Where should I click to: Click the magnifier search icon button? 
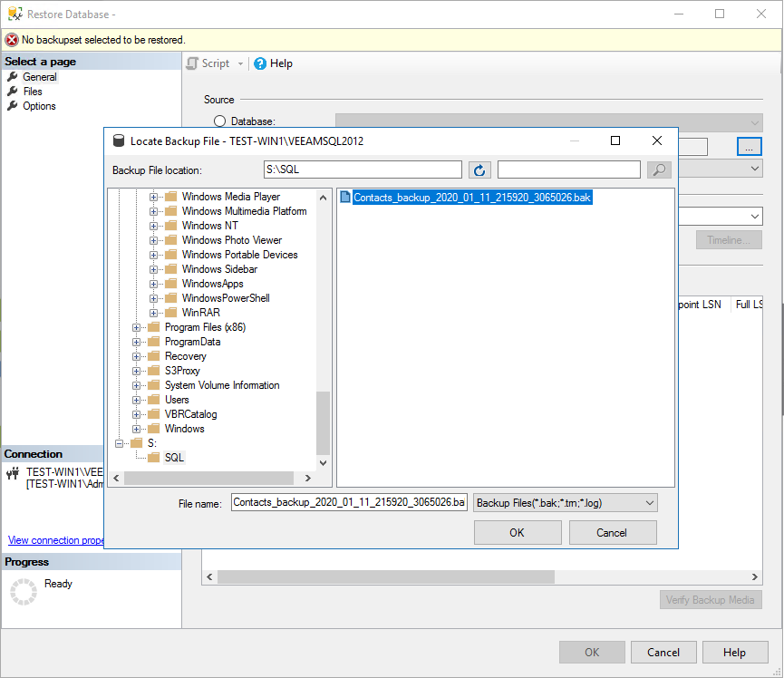pyautogui.click(x=659, y=170)
